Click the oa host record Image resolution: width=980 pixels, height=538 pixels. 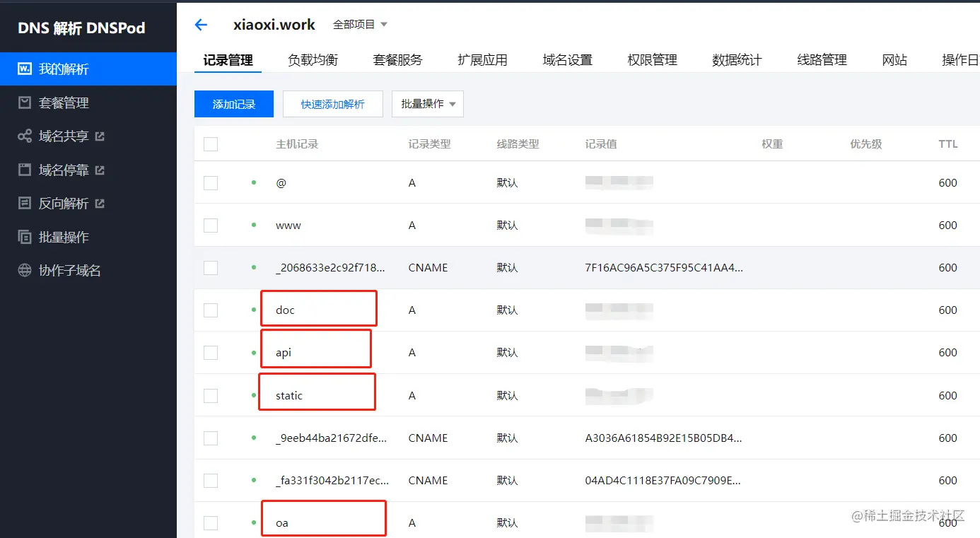(x=282, y=523)
